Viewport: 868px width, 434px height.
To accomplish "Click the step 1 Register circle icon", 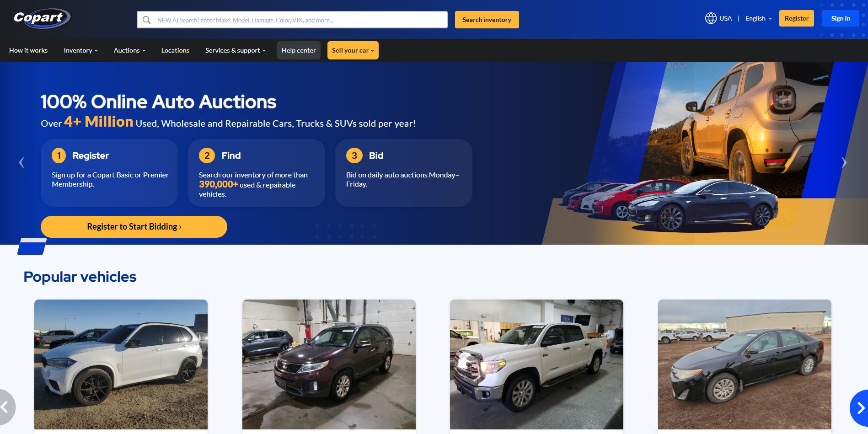I will [59, 155].
